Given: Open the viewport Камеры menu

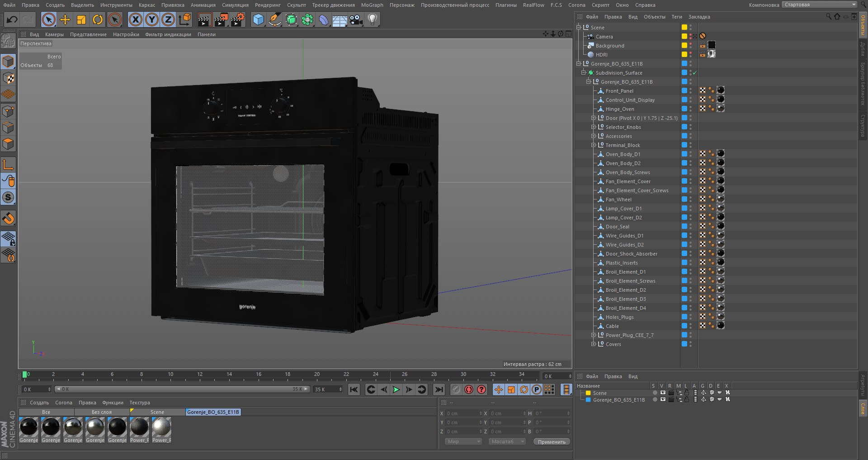Looking at the screenshot, I should 54,34.
